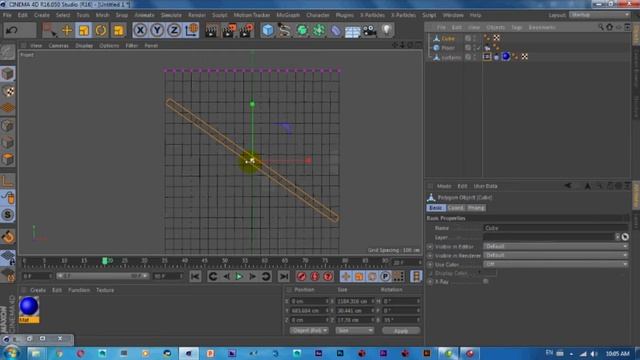Open the recent tools icon beside Rotate

118,30
